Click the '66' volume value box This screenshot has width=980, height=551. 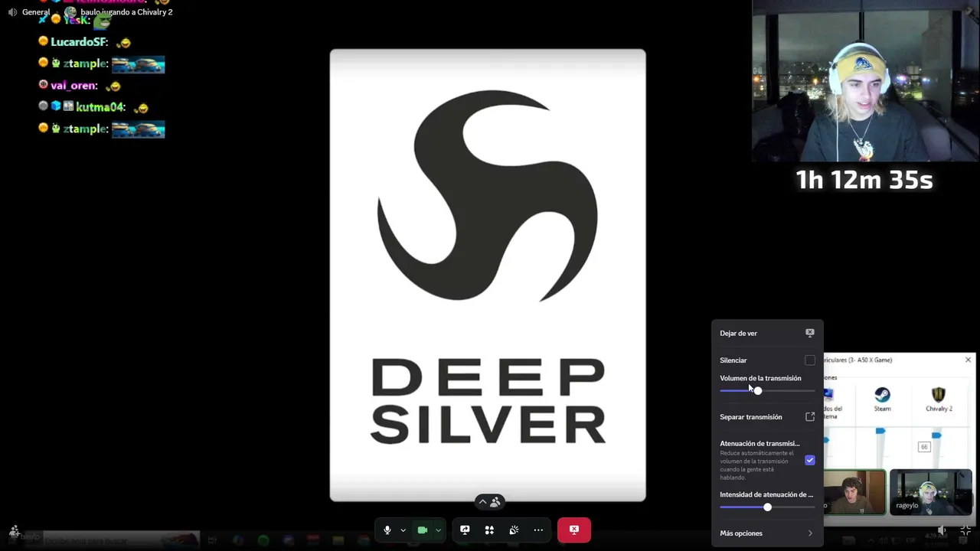click(924, 447)
